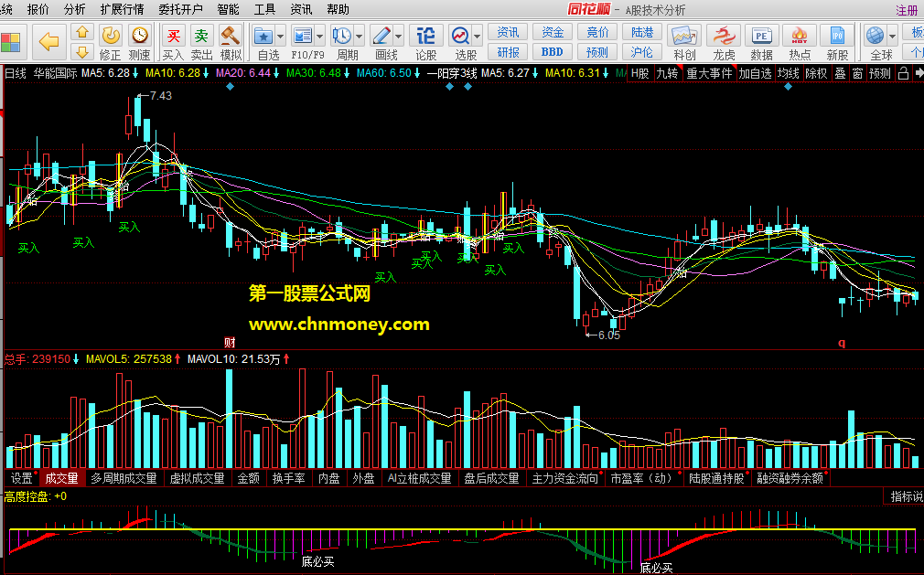Open the 报价 menu

tap(38, 9)
